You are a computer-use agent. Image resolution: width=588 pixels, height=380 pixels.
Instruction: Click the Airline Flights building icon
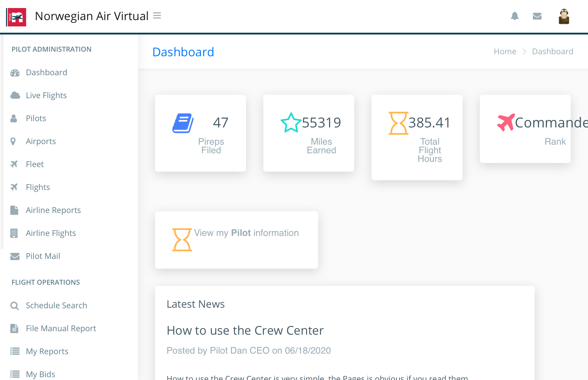point(14,233)
